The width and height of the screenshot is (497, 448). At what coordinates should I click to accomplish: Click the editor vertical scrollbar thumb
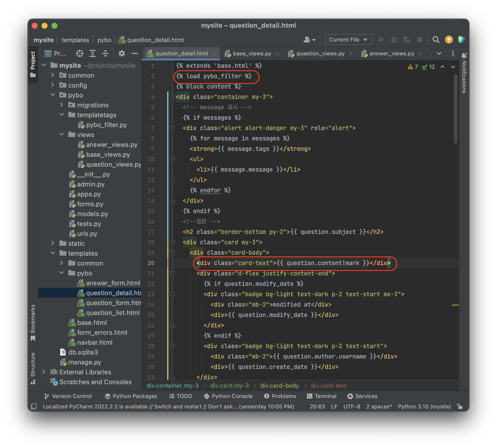tap(455, 109)
